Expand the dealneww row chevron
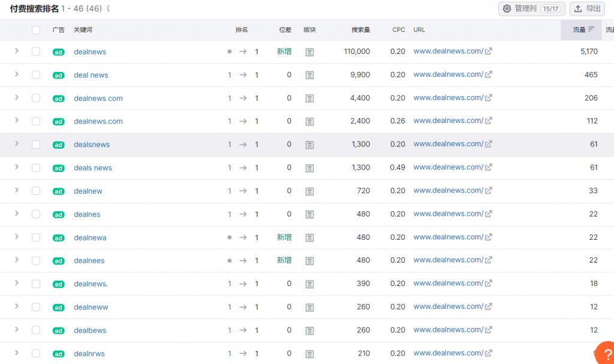The width and height of the screenshot is (614, 364). [16, 306]
